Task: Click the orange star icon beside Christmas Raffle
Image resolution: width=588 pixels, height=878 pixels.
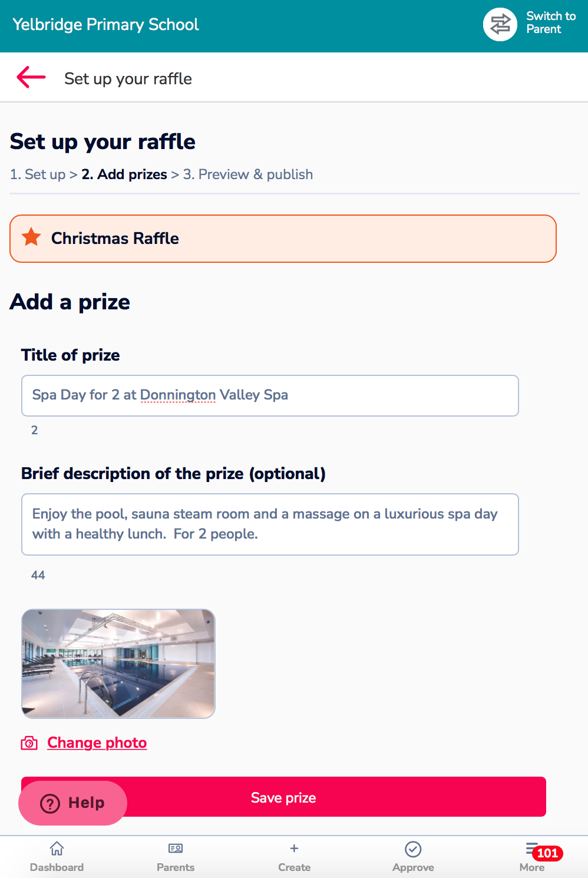Action: [31, 237]
